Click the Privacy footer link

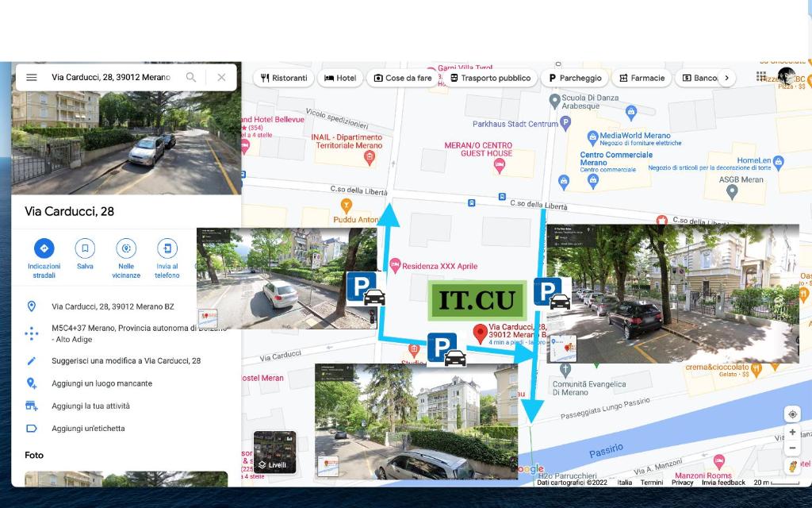(683, 482)
